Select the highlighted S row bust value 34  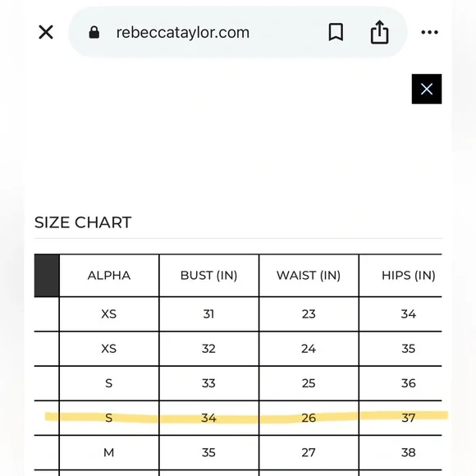point(208,418)
